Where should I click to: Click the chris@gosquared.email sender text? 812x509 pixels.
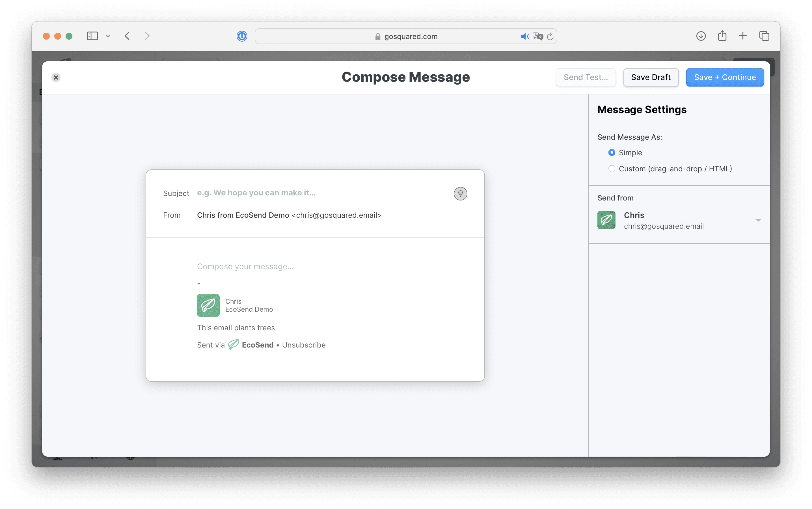(x=664, y=227)
